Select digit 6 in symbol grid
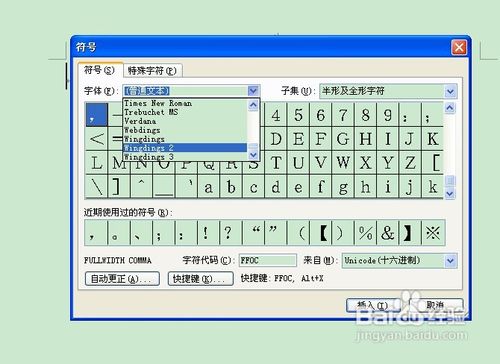500x364 pixels. (321, 115)
